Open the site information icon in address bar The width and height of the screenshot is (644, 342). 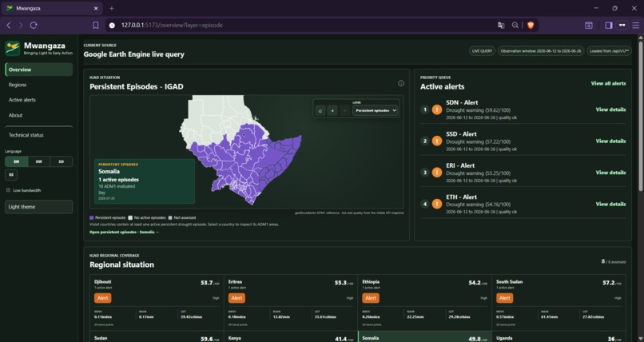point(112,26)
